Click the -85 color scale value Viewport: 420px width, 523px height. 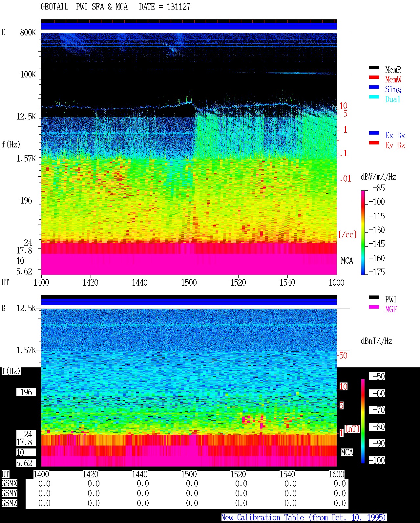379,188
